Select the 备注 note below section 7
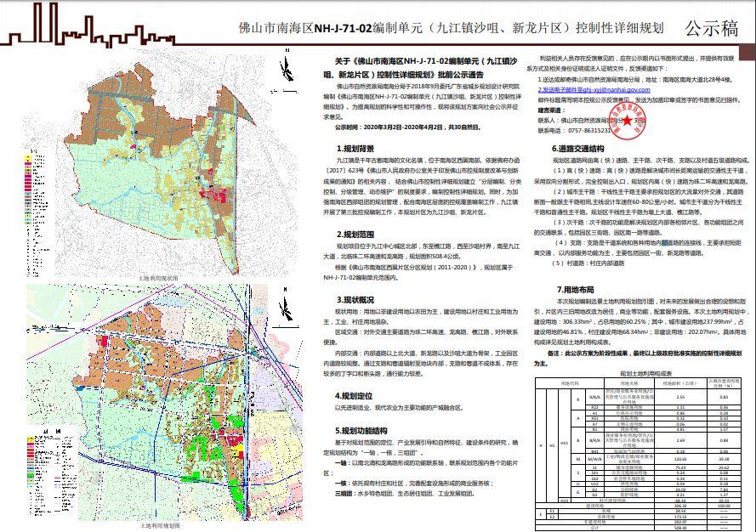Viewport: 756px width, 532px height. coord(638,358)
